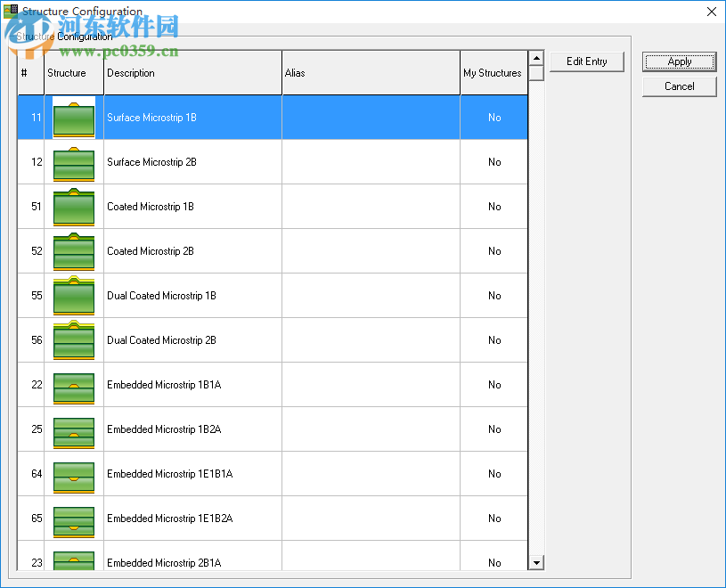Select the 'Embedded Microstrip 1B1A' description
This screenshot has width=726, height=588.
pos(164,385)
